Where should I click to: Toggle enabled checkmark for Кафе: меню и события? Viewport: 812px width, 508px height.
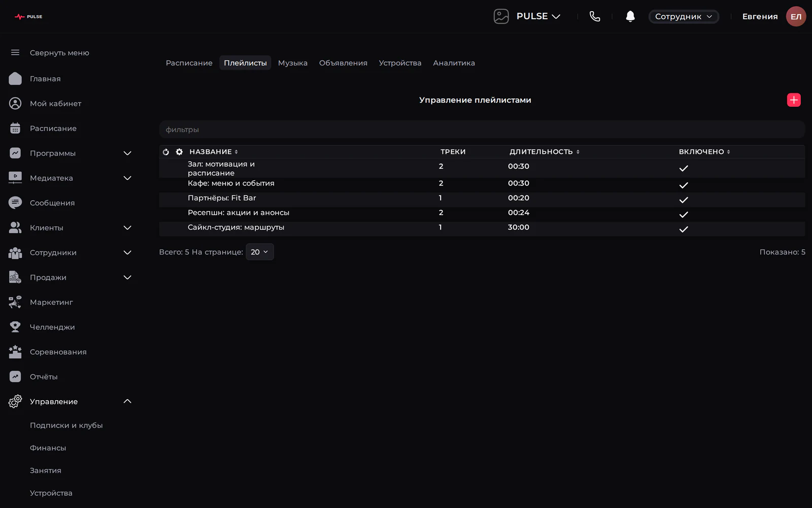pos(684,185)
